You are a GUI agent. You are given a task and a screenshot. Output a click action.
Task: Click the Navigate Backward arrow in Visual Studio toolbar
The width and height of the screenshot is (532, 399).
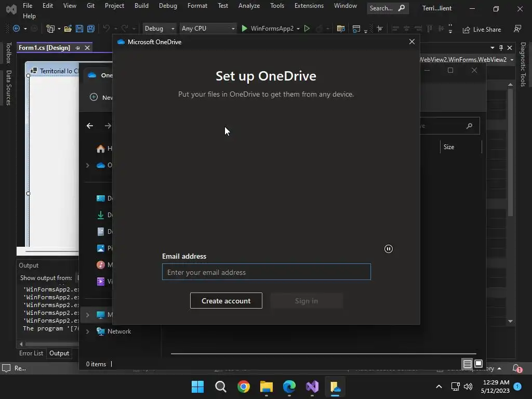click(16, 29)
